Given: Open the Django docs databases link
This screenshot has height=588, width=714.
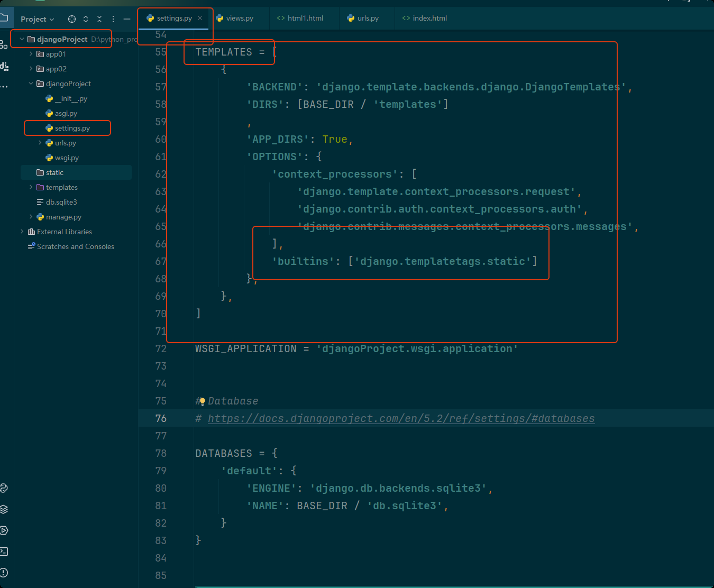Looking at the screenshot, I should 401,418.
